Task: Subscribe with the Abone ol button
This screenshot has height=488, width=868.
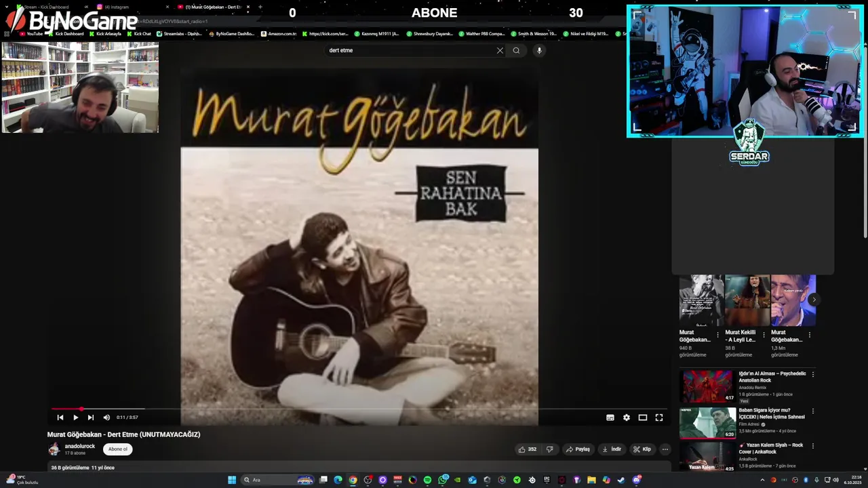Action: (x=118, y=449)
